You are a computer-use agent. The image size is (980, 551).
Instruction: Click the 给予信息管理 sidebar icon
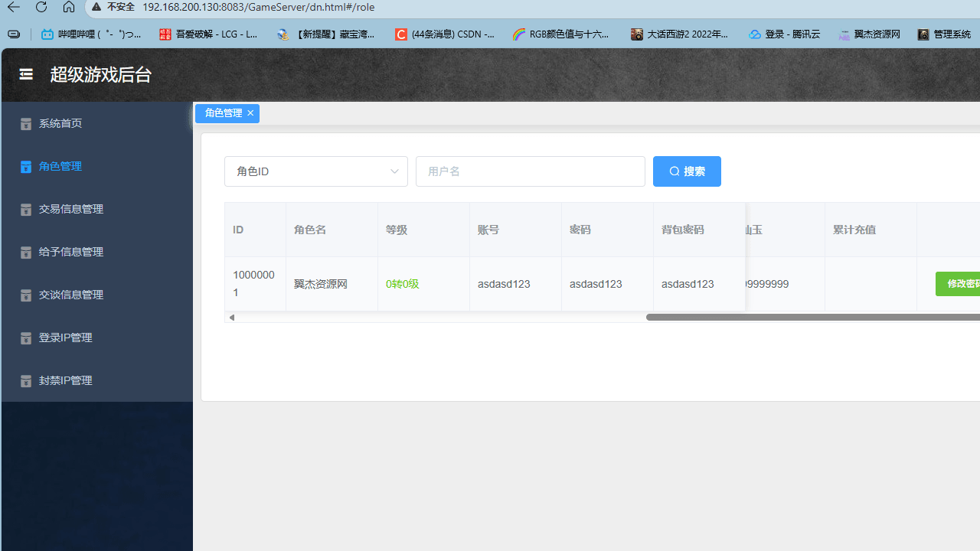coord(25,252)
